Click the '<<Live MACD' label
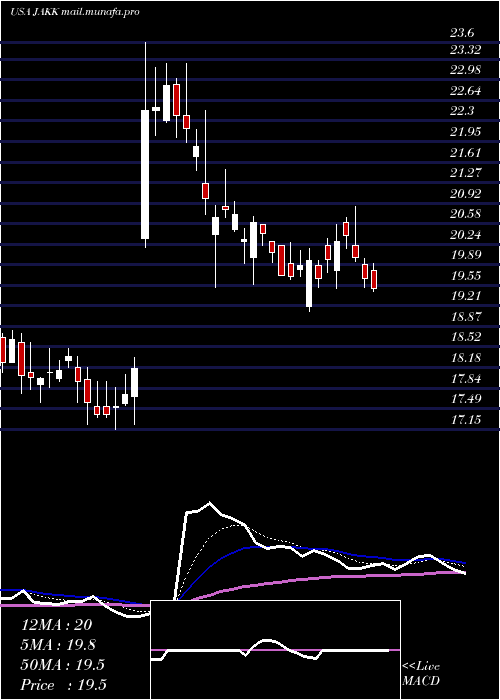The image size is (500, 700). click(x=421, y=674)
